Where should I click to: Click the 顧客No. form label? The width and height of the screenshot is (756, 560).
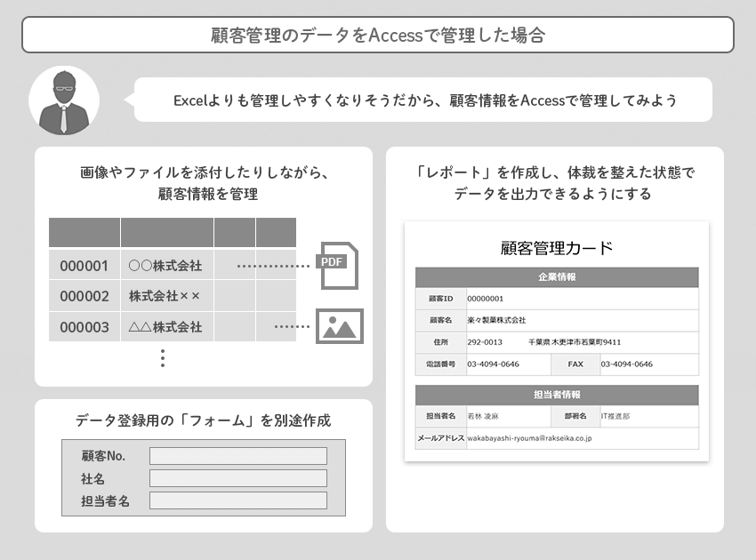coord(103,456)
